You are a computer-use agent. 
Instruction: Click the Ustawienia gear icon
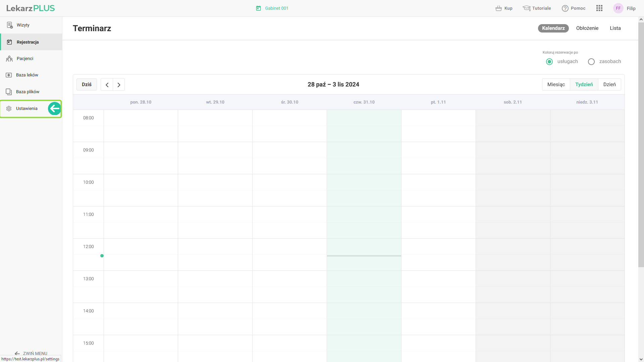click(9, 109)
